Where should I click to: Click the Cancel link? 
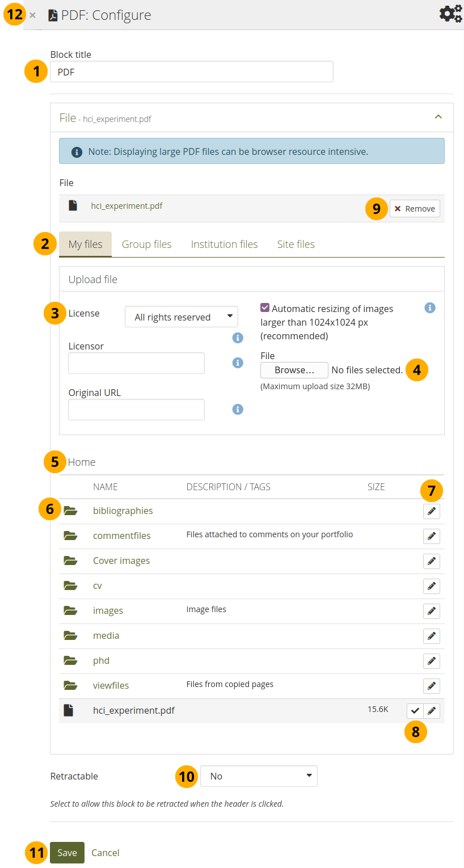tap(106, 853)
